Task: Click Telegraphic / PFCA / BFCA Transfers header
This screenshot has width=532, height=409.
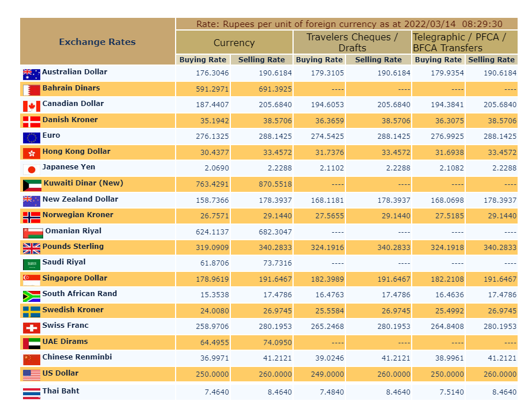Action: coord(465,43)
